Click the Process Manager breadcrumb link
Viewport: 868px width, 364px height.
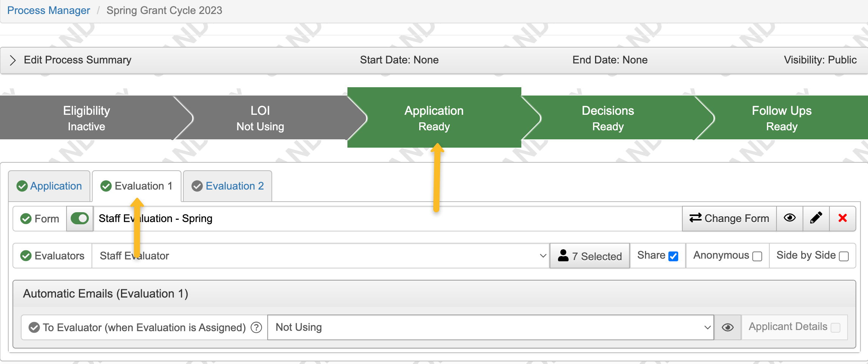click(x=48, y=10)
